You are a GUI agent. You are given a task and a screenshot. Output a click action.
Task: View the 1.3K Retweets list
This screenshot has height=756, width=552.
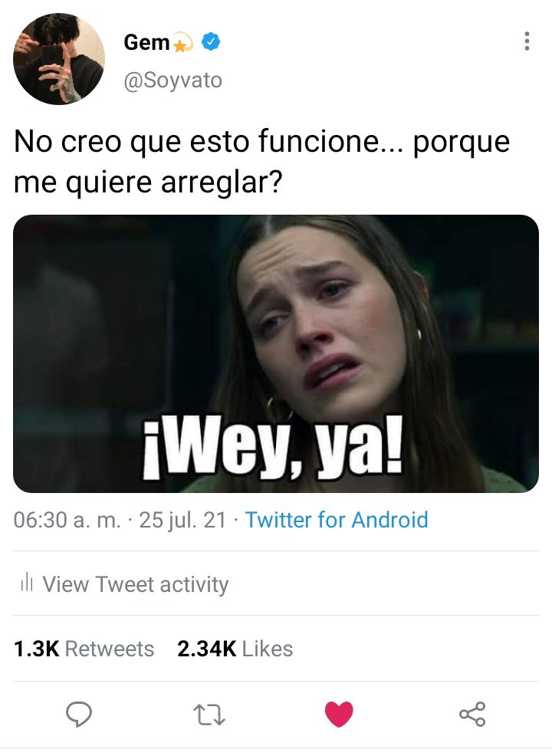click(x=84, y=649)
